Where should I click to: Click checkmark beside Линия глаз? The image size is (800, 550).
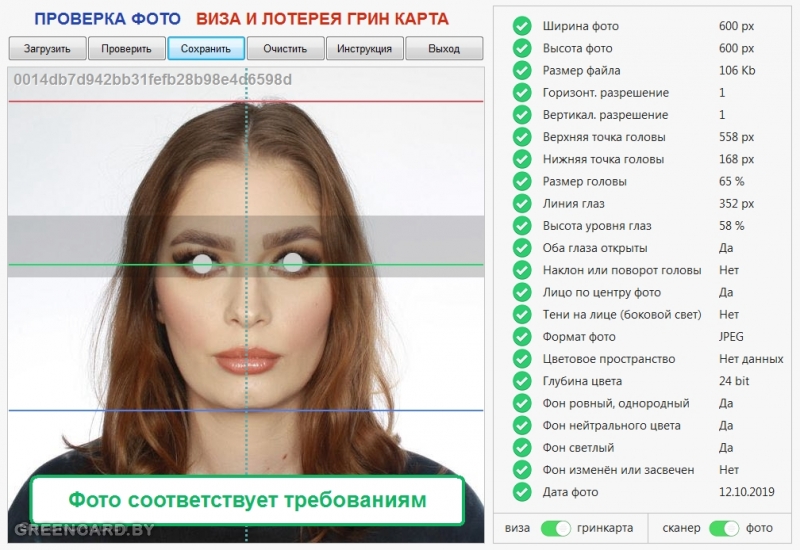pos(522,203)
